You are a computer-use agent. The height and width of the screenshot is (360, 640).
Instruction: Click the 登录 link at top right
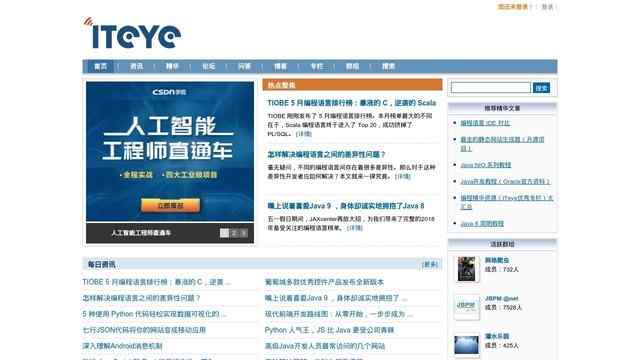547,7
